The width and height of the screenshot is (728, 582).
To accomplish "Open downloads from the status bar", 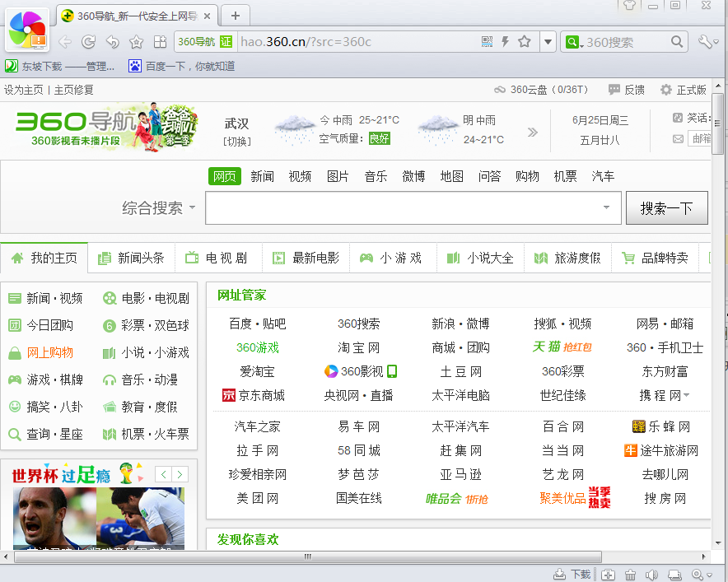I will (573, 575).
